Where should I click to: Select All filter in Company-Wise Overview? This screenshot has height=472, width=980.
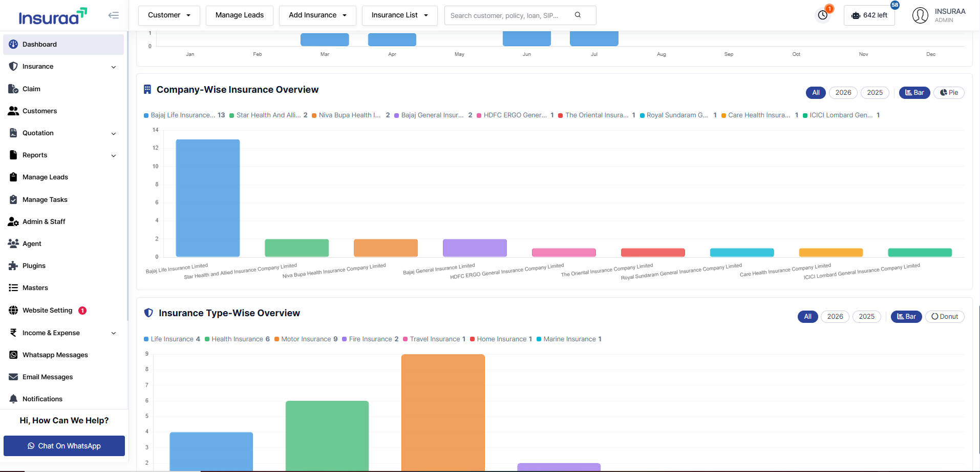(816, 93)
